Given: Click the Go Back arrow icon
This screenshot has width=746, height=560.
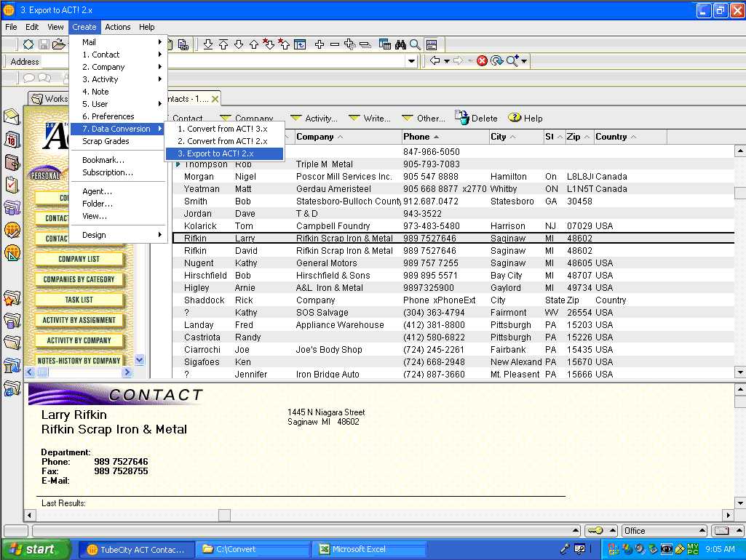Looking at the screenshot, I should point(434,61).
